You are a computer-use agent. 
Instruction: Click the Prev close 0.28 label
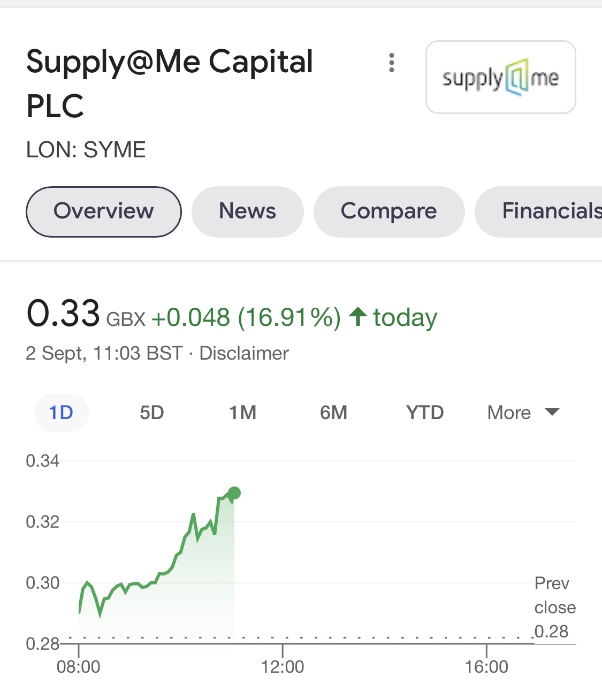[555, 607]
